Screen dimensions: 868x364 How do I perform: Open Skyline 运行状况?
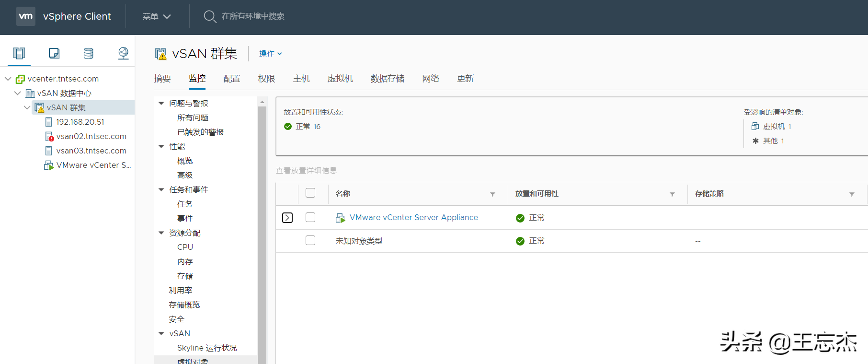pyautogui.click(x=207, y=348)
